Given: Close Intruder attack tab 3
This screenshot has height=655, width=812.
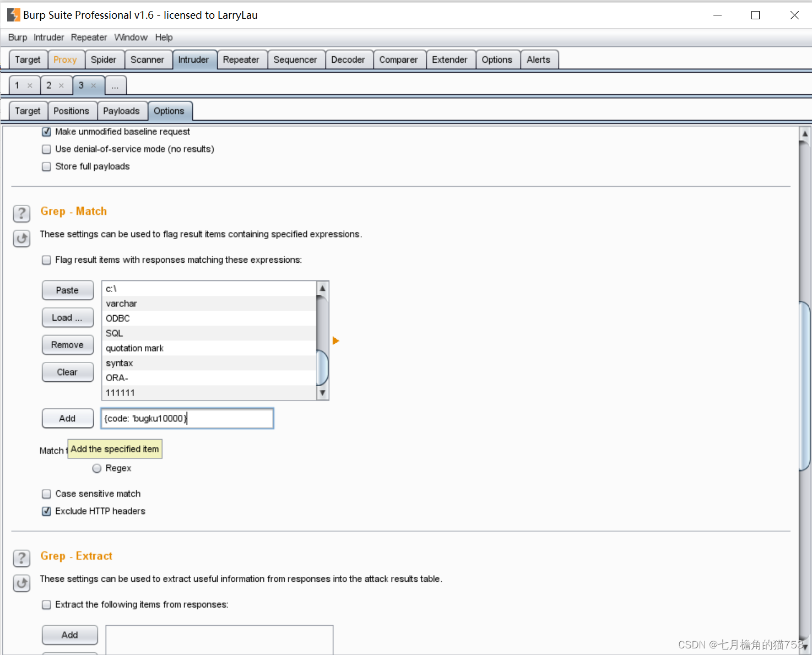Looking at the screenshot, I should [93, 85].
